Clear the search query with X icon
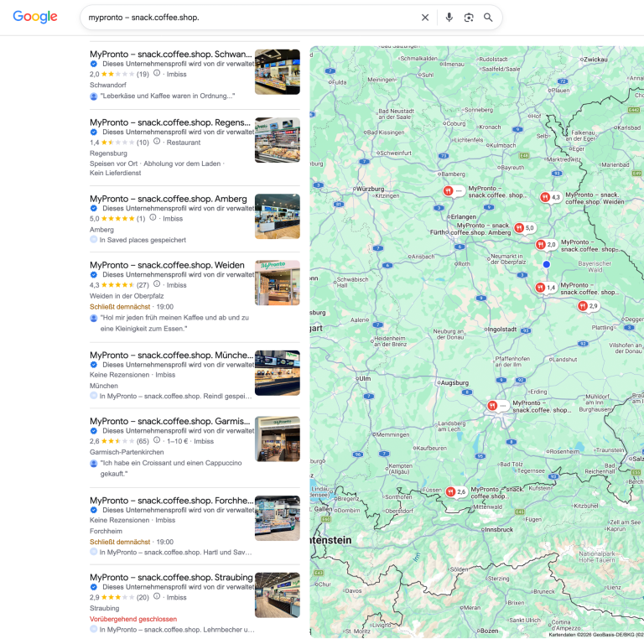644x644 pixels. [425, 18]
